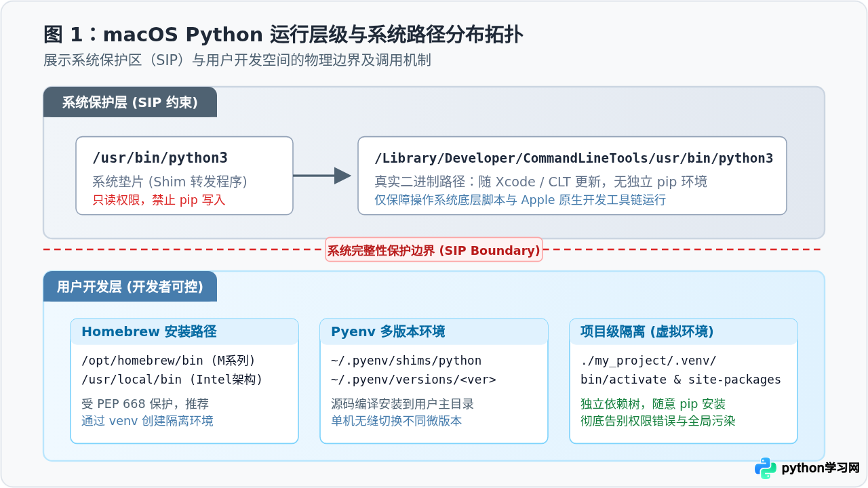Click the path "/usr/local/bin (Intel架构)"
The image size is (868, 488).
(172, 380)
